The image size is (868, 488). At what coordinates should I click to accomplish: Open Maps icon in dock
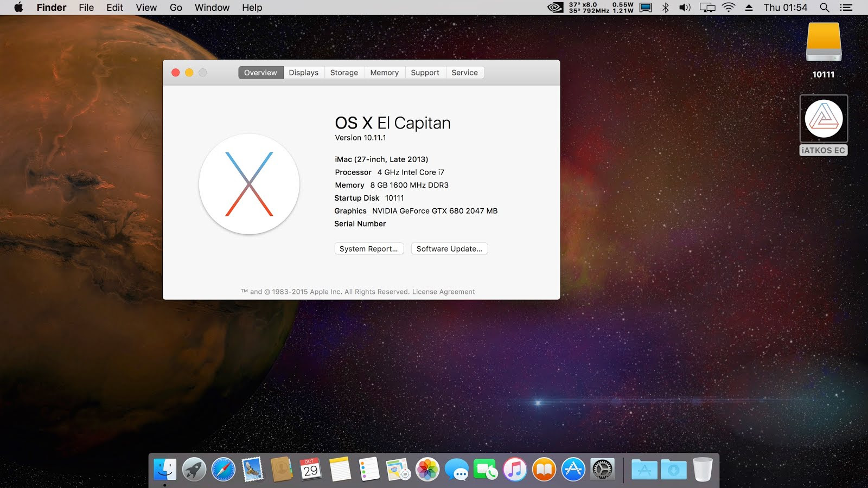point(398,470)
